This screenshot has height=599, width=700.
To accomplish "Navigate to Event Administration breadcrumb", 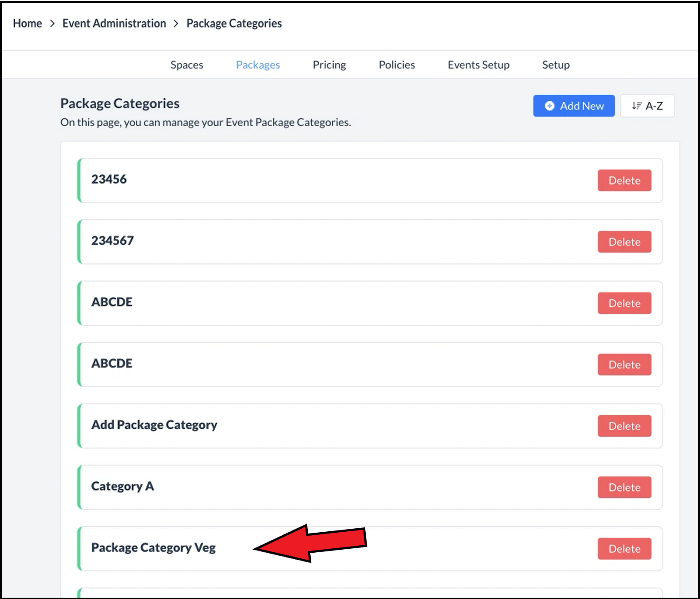I will coord(114,24).
